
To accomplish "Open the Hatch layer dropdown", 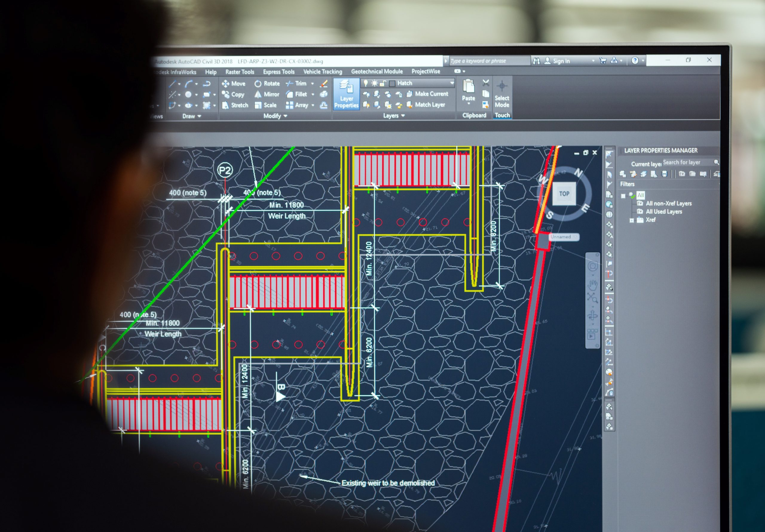I will point(452,83).
